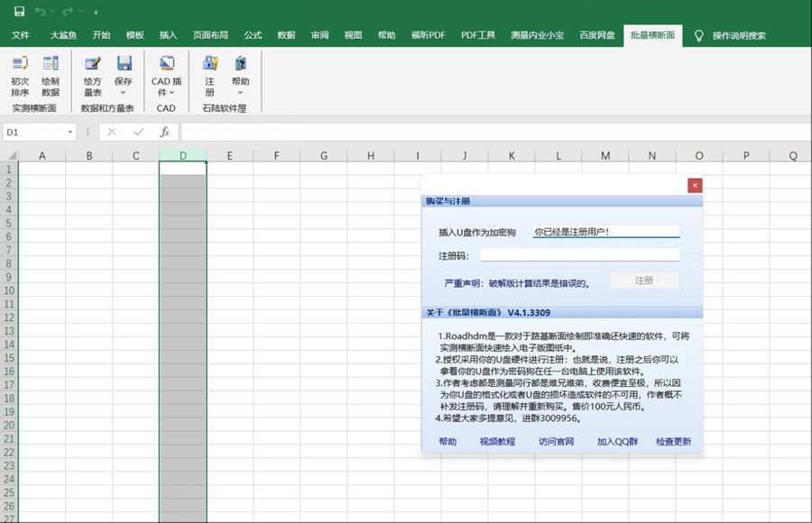This screenshot has width=812, height=523.
Task: Click the formula bar cancel X icon
Action: click(111, 132)
